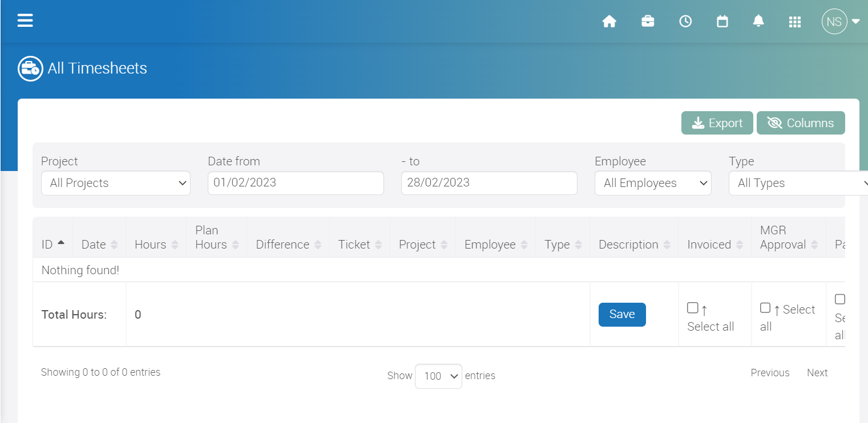Check the rightmost Select all checkbox
This screenshot has width=868, height=423.
839,299
